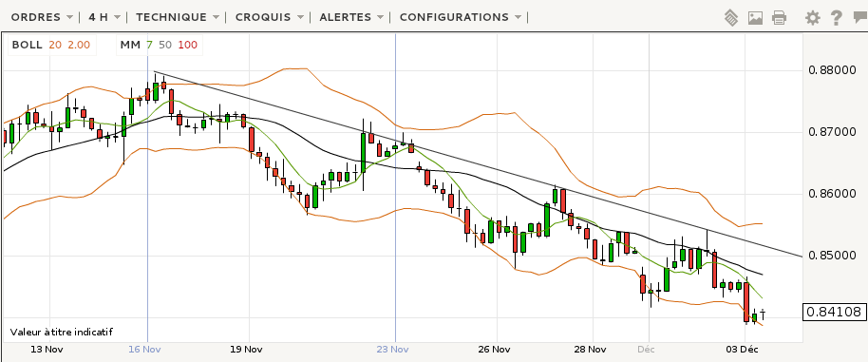868x362 pixels.
Task: Click moving average period 7
Action: (x=149, y=45)
